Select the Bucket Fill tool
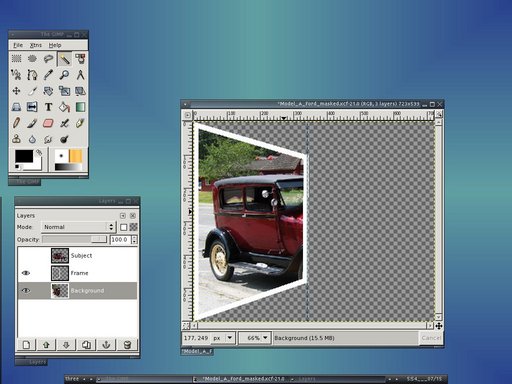This screenshot has width=512, height=384. pos(64,107)
